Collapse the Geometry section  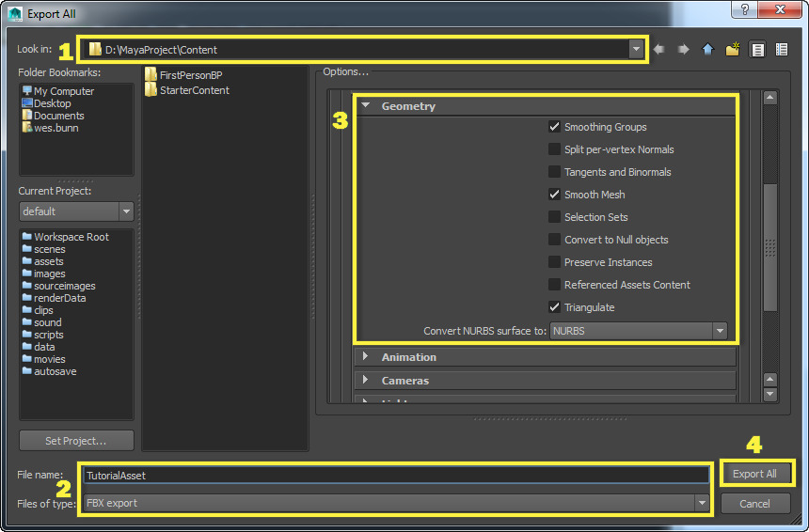[x=366, y=105]
